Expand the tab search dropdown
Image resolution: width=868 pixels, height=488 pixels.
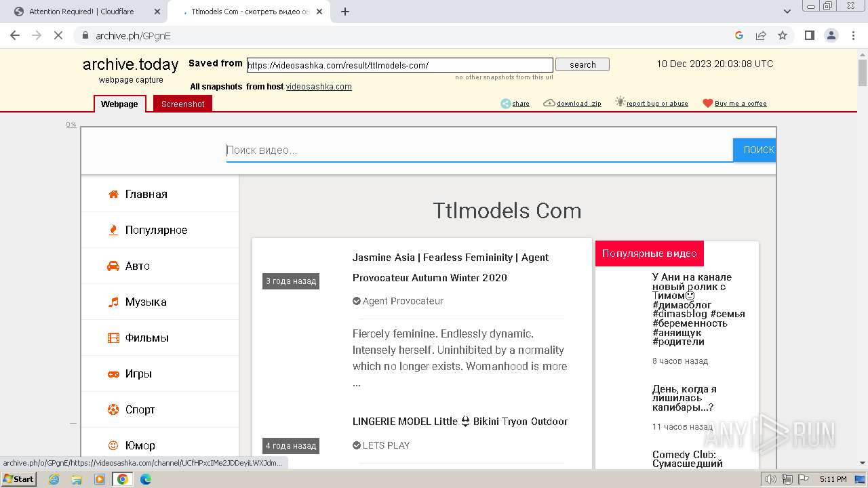787,12
